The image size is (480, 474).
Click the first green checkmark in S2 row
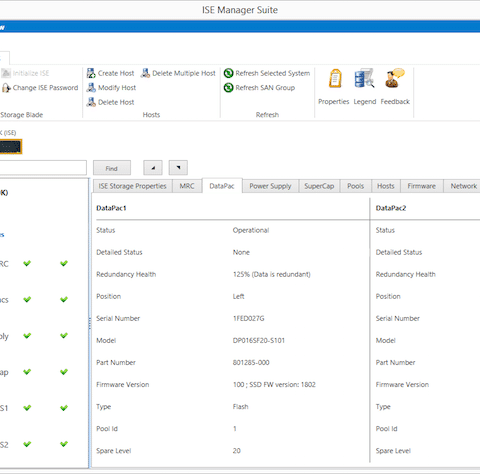pos(27,444)
